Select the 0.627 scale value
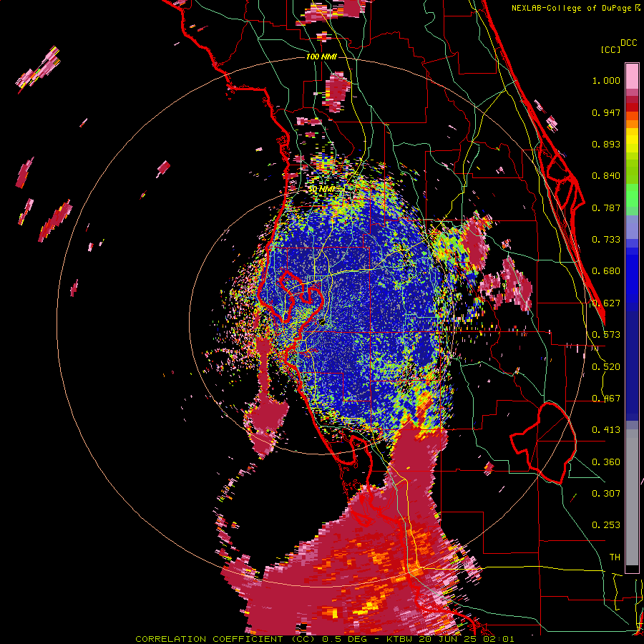This screenshot has width=644, height=644. coord(606,303)
